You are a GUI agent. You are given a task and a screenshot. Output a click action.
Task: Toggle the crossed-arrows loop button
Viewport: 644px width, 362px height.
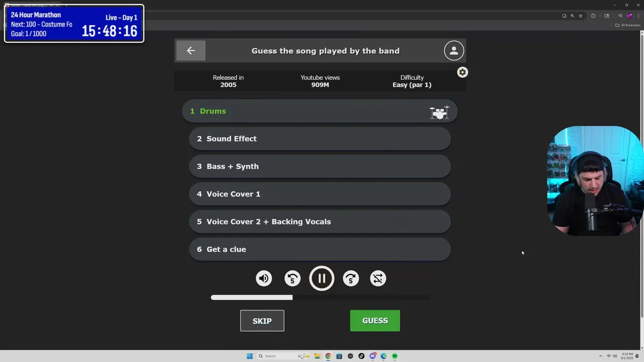pyautogui.click(x=378, y=279)
